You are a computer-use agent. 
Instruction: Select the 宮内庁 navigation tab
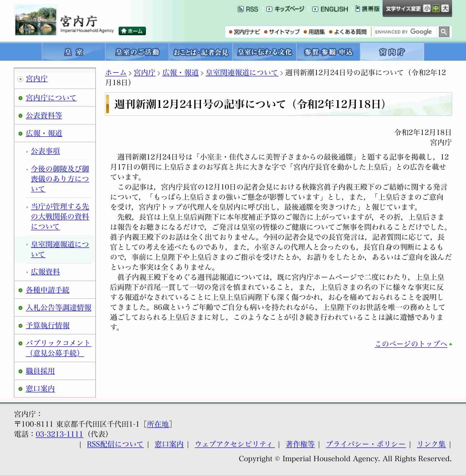coord(392,52)
